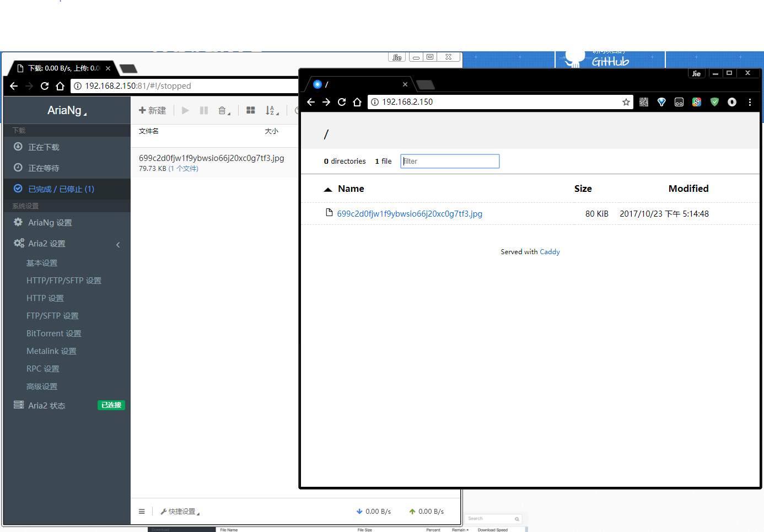Reload the AriaNg browser page
764x532 pixels.
(45, 86)
